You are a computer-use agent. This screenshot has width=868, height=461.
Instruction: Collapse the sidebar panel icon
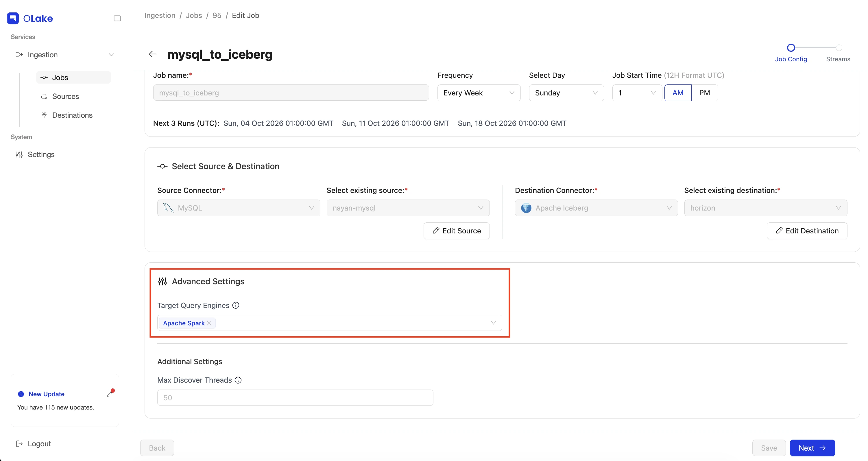coord(117,18)
